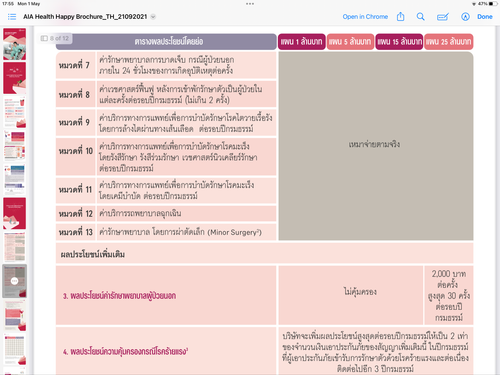500x375 pixels.
Task: Tap the 'หมวดที่ 10' row label
Action: pos(76,151)
